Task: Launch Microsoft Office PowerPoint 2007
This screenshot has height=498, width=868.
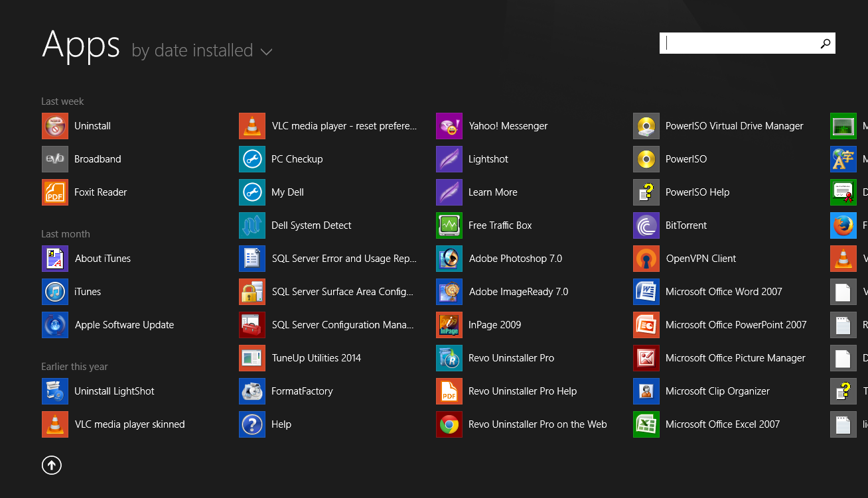Action: point(721,325)
